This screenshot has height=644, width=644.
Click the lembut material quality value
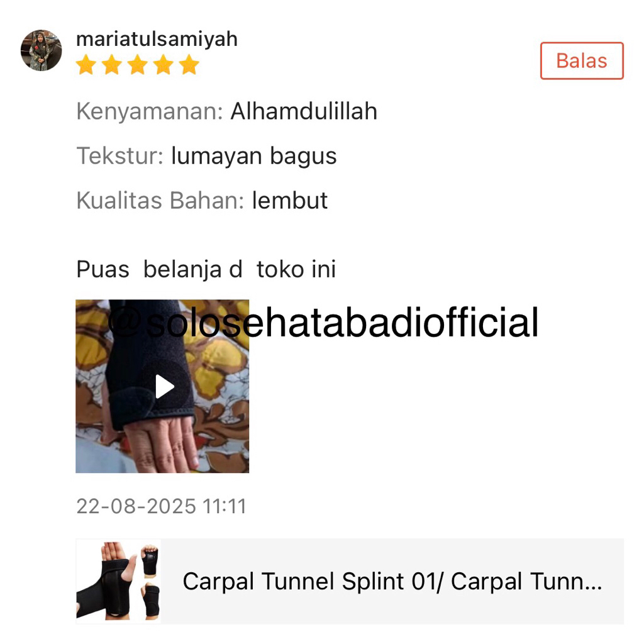[289, 201]
